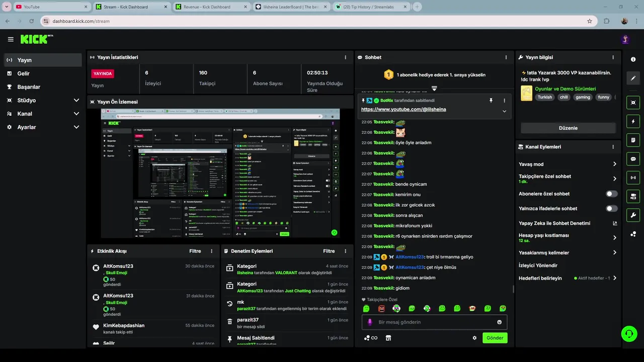644x362 pixels.
Task: Switch to lilsheina LeaderBoard tab
Action: pyautogui.click(x=291, y=7)
